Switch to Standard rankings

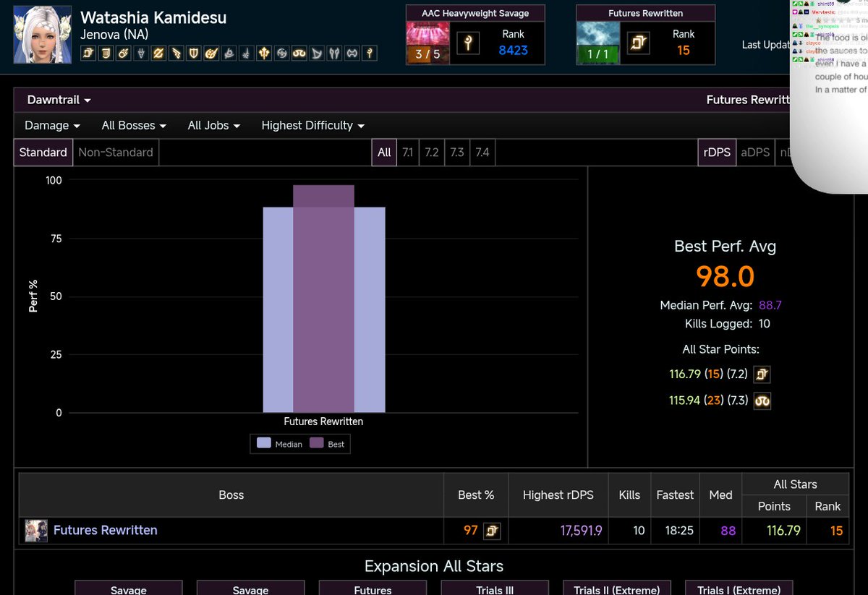[x=43, y=153]
